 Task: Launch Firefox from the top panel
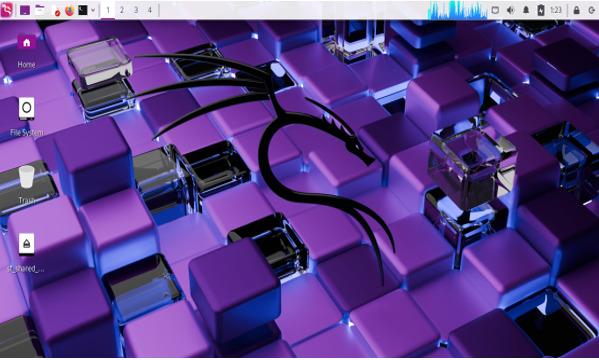coord(69,10)
